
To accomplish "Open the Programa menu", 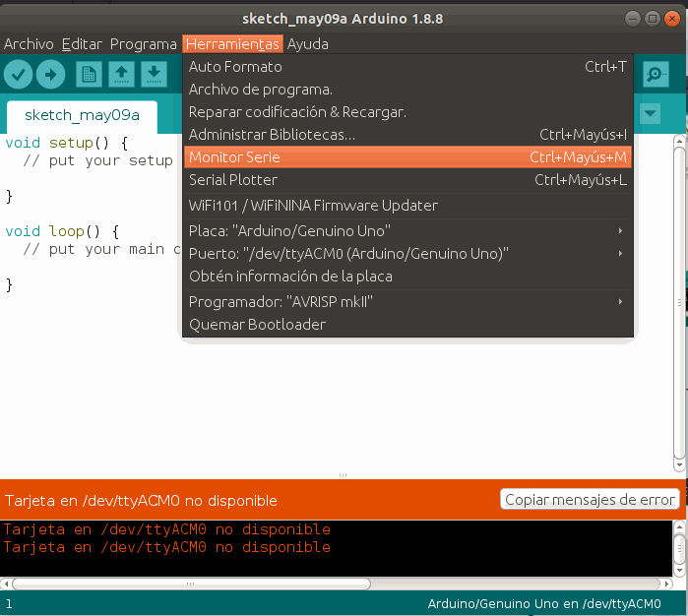I will pyautogui.click(x=143, y=44).
